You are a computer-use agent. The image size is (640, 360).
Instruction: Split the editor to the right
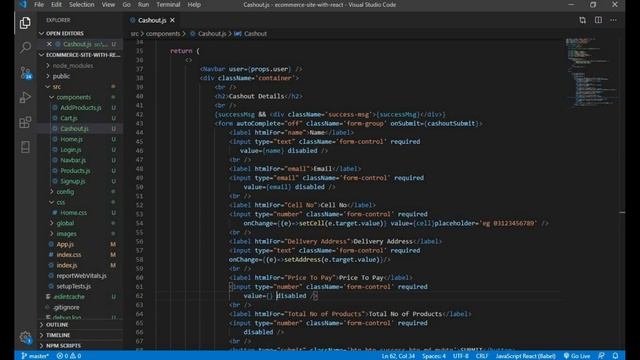tap(598, 20)
